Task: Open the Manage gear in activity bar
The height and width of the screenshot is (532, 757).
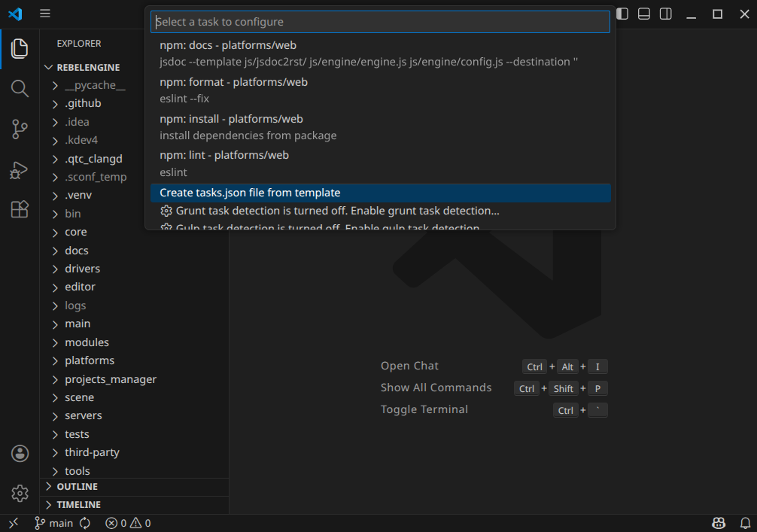Action: [20, 494]
